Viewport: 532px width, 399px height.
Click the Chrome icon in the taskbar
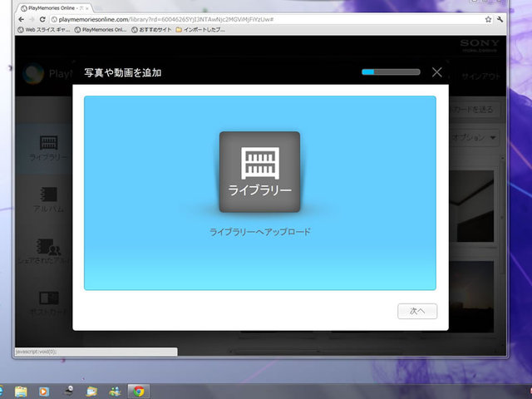pyautogui.click(x=138, y=390)
